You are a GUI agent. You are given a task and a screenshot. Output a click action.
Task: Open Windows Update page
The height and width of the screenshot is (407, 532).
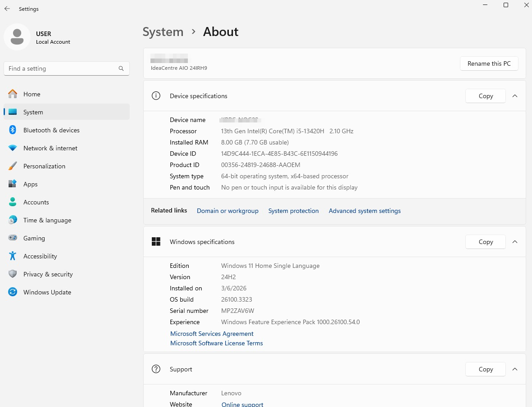click(47, 292)
